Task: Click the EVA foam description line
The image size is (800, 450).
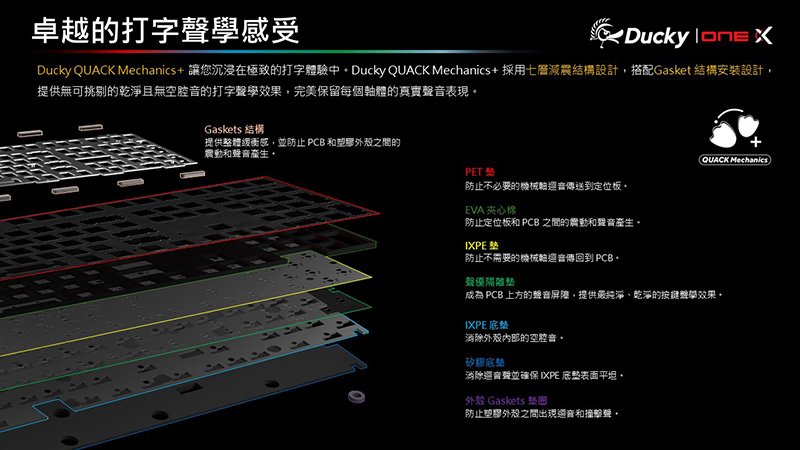Action: (x=553, y=222)
